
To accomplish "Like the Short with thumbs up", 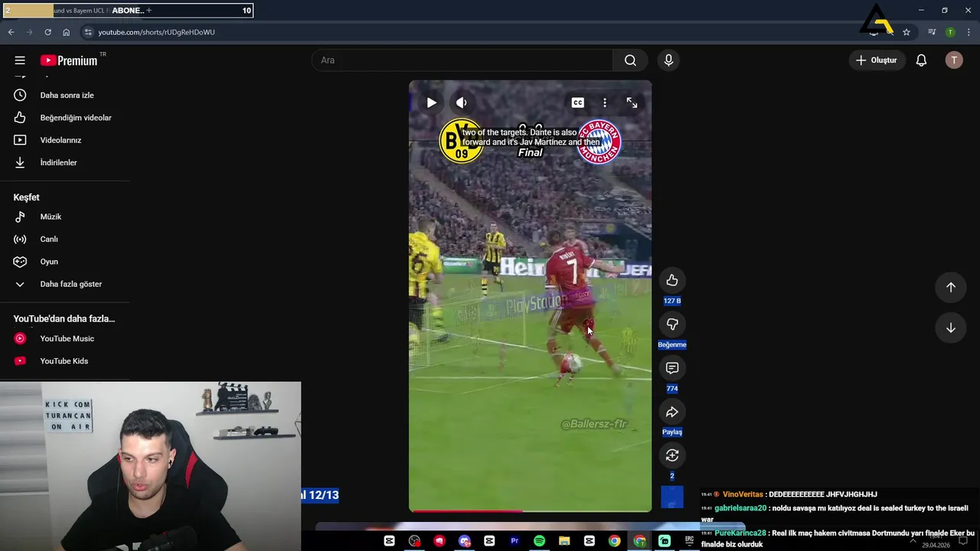I will click(x=672, y=280).
